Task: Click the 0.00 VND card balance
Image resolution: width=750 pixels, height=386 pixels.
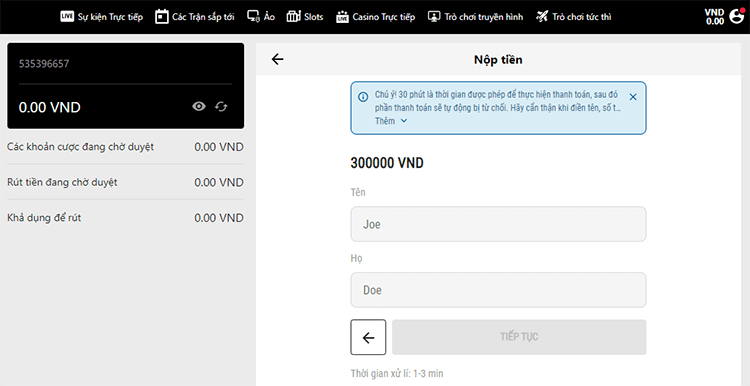Action: point(49,107)
